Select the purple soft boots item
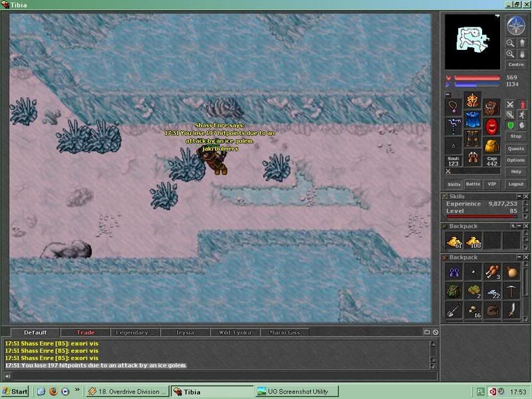The width and height of the screenshot is (532, 399). tap(454, 272)
